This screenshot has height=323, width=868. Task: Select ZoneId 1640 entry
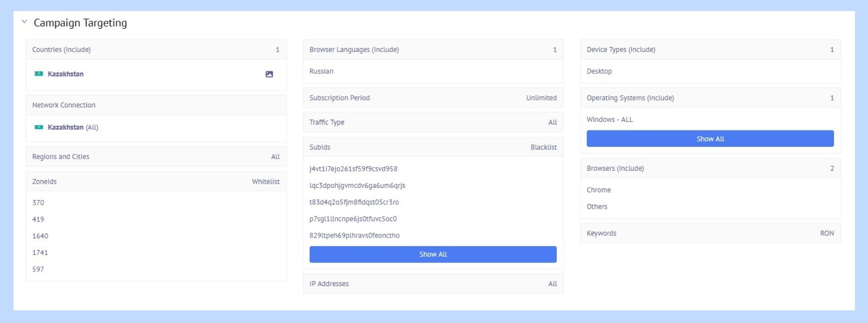point(40,236)
